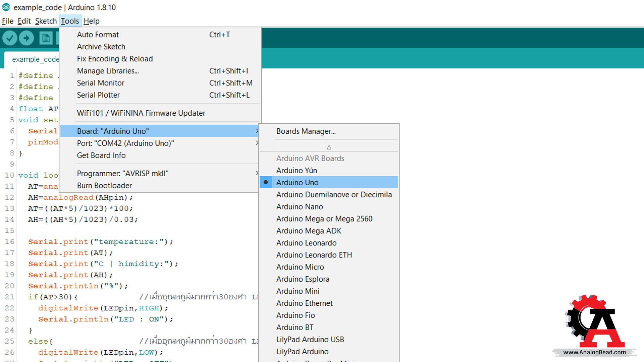
Task: Open the File menu
Action: point(7,21)
